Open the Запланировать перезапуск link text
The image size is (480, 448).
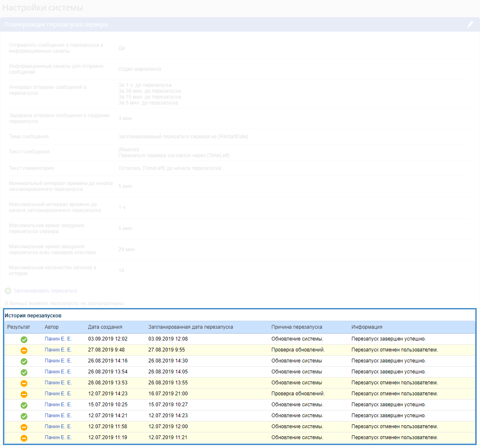pos(45,291)
